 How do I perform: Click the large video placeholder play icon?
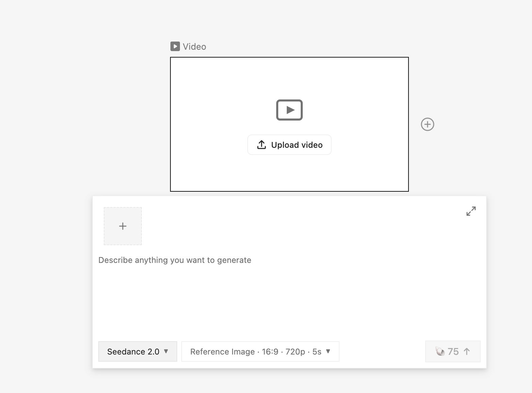pos(289,110)
